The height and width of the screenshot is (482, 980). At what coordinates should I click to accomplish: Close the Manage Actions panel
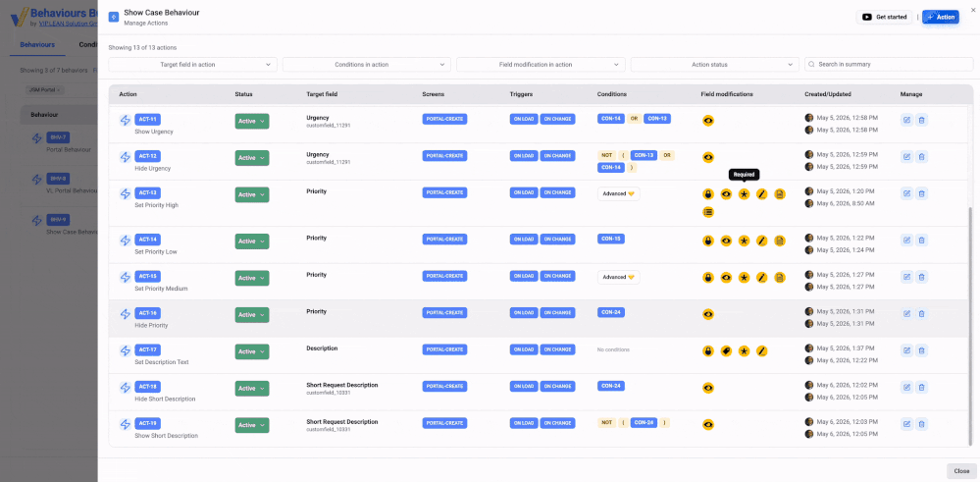click(x=961, y=471)
